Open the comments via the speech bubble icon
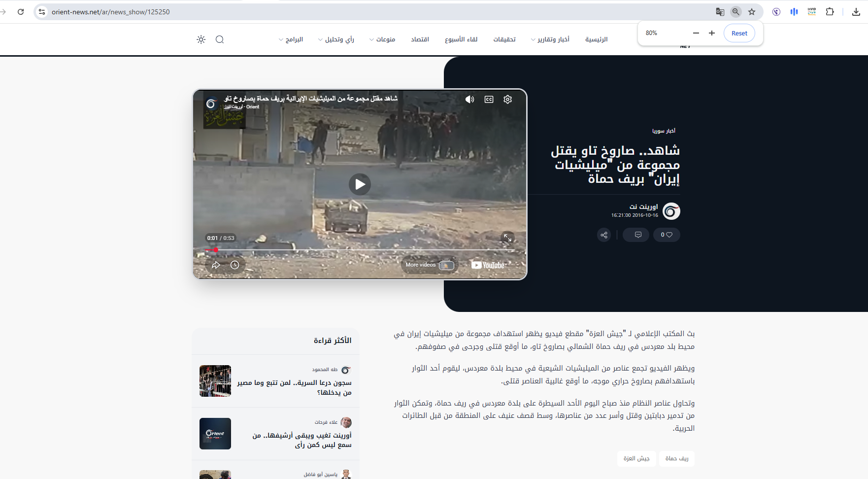Screen dimensions: 868x479 click(635, 235)
